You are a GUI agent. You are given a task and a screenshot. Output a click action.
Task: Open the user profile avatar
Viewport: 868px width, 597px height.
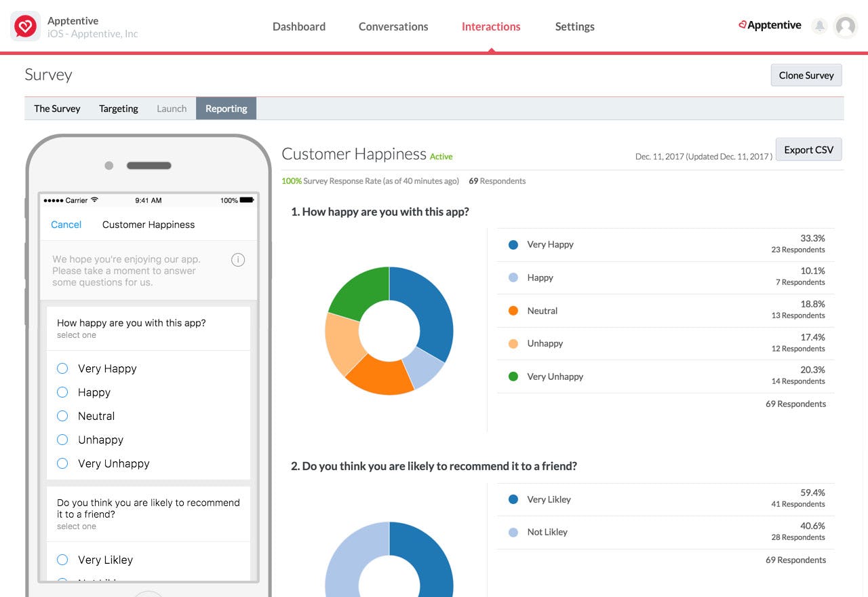(x=846, y=26)
